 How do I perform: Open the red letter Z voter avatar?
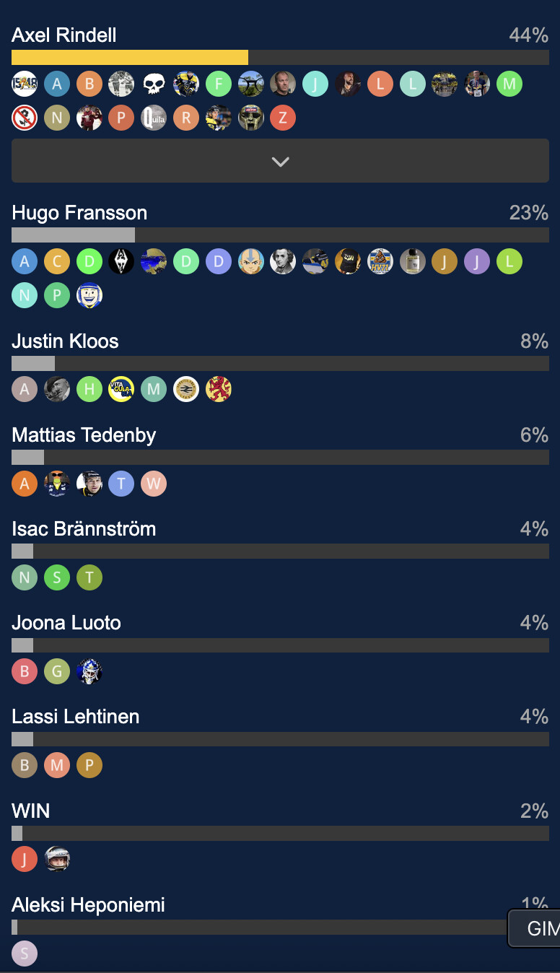click(x=283, y=118)
